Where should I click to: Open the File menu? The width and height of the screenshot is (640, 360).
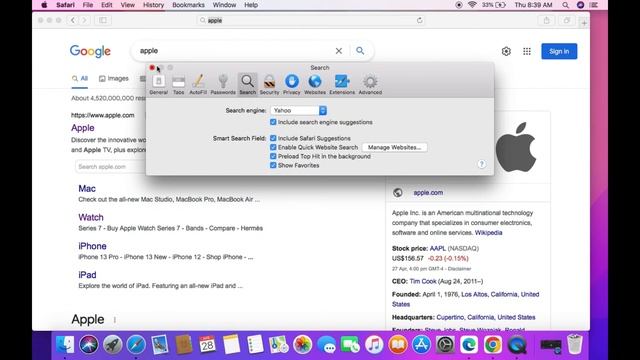pyautogui.click(x=88, y=5)
